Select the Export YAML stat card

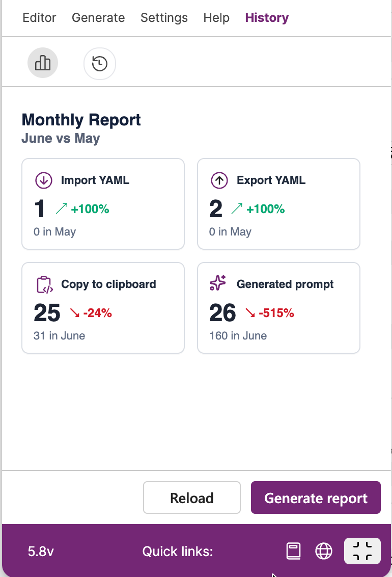click(x=278, y=204)
